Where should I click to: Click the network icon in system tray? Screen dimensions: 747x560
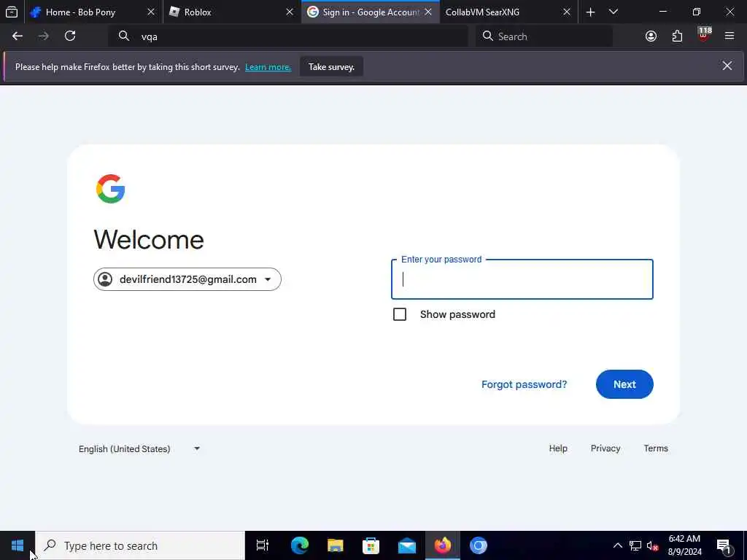[635, 545]
